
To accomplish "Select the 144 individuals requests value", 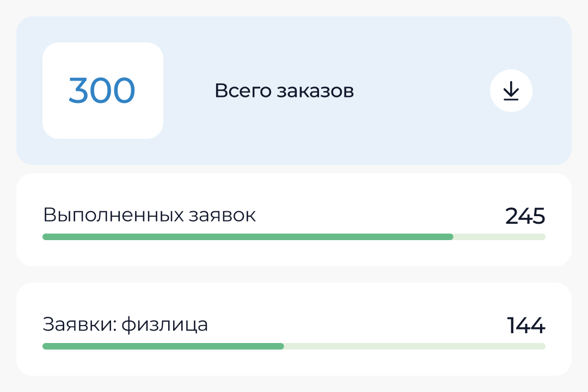I will (525, 326).
